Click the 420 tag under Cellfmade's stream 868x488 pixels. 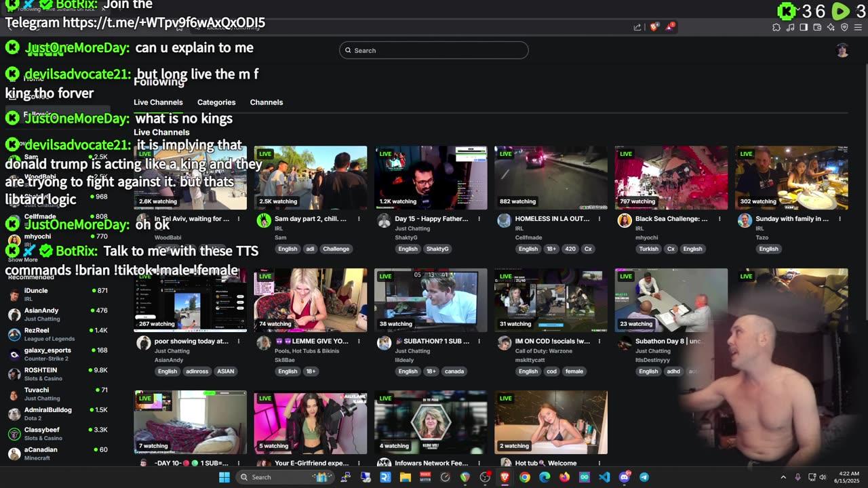coord(570,249)
